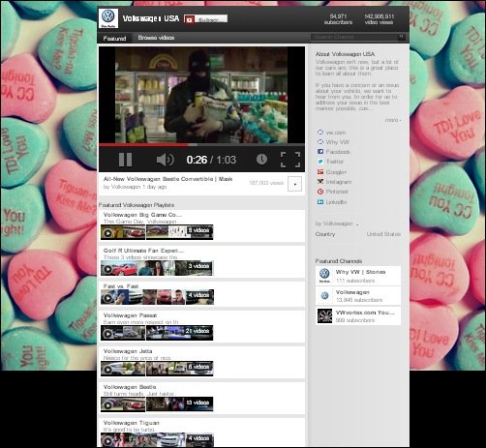This screenshot has width=486, height=448.
Task: Open the All-New Volkswagen Beetle Convertible title
Action: click(x=167, y=179)
